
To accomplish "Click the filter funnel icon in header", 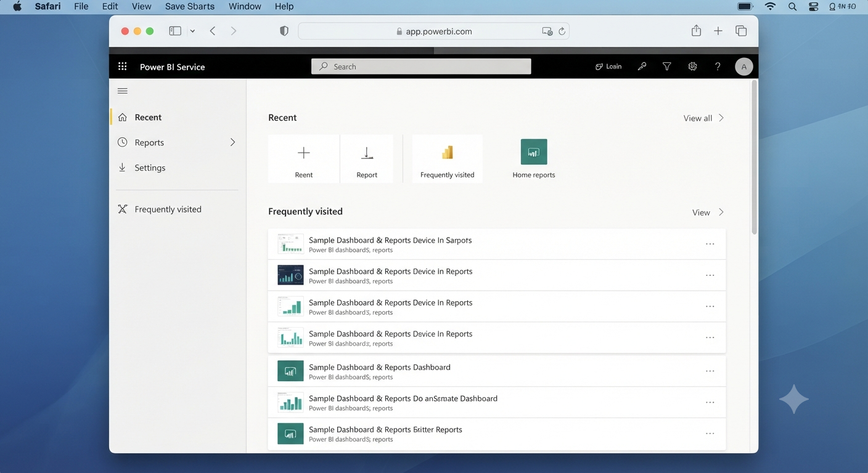I will click(667, 67).
